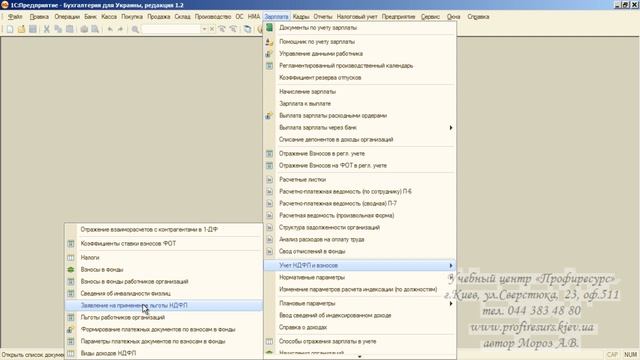Open the Справка menu
This screenshot has height=360, width=640.
point(478,17)
